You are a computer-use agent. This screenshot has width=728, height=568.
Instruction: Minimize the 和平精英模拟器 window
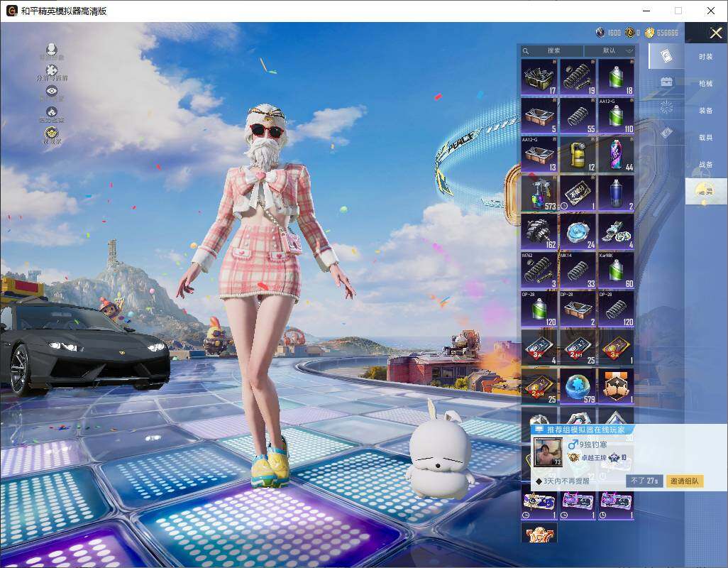click(x=646, y=11)
